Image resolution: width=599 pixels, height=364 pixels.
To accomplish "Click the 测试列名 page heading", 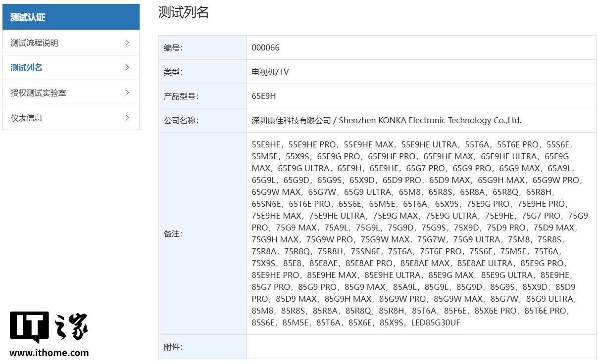I will pyautogui.click(x=184, y=12).
